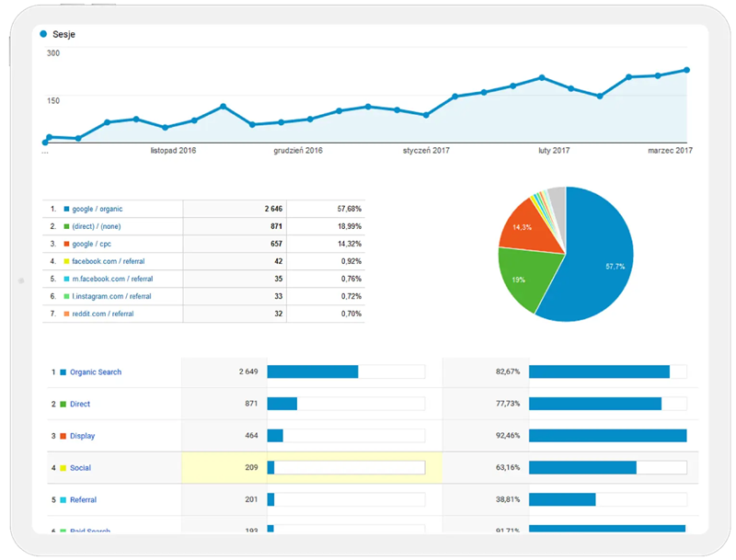Click the cyan square icon beside Referral
This screenshot has width=736, height=560.
[63, 499]
